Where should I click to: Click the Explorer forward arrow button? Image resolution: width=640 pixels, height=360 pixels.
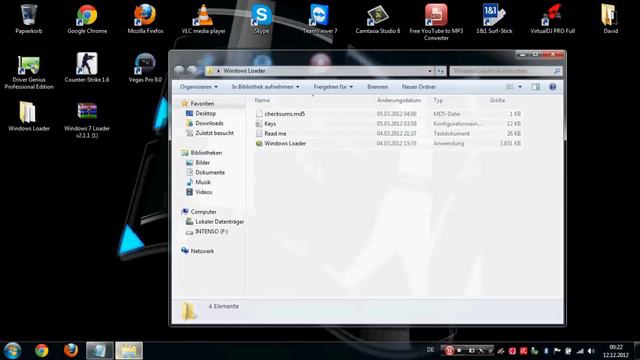tap(192, 71)
